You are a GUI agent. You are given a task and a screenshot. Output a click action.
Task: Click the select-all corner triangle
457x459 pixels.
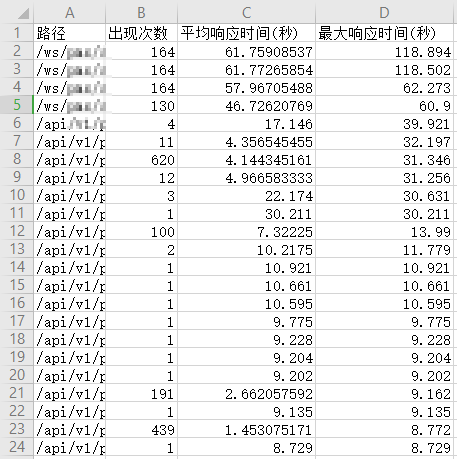tap(24, 13)
